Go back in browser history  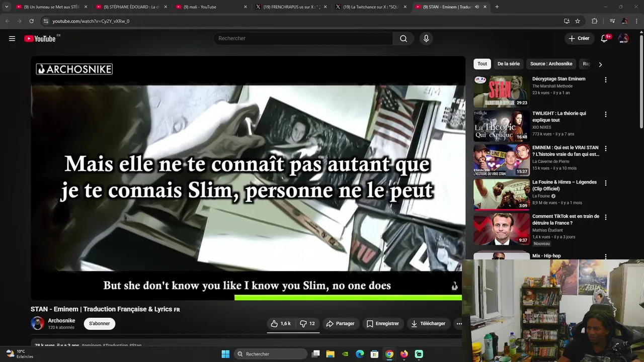point(7,21)
